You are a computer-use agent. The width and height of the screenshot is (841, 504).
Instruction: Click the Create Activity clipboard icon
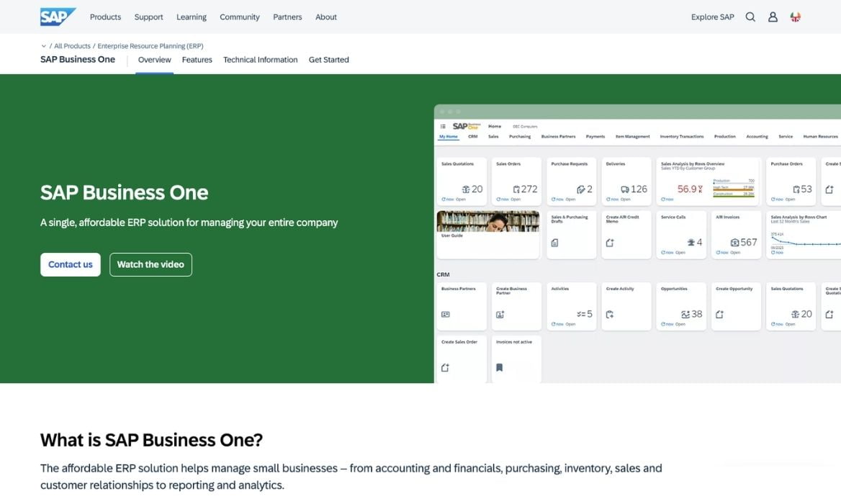click(608, 315)
